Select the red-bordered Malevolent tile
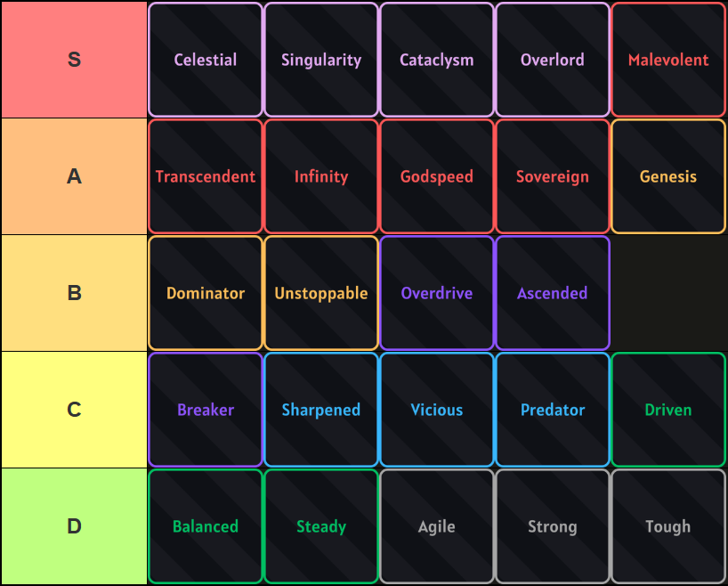This screenshot has height=586, width=728. [x=667, y=60]
